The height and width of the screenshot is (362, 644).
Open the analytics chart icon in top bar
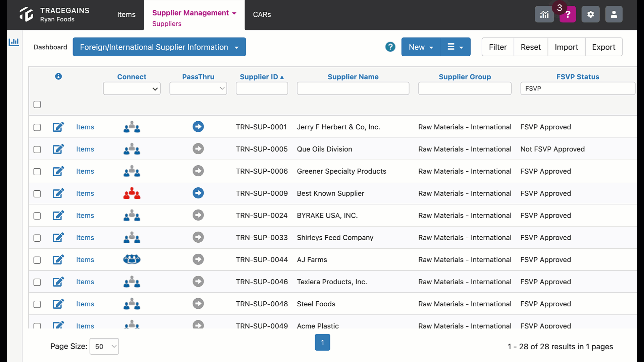(544, 14)
